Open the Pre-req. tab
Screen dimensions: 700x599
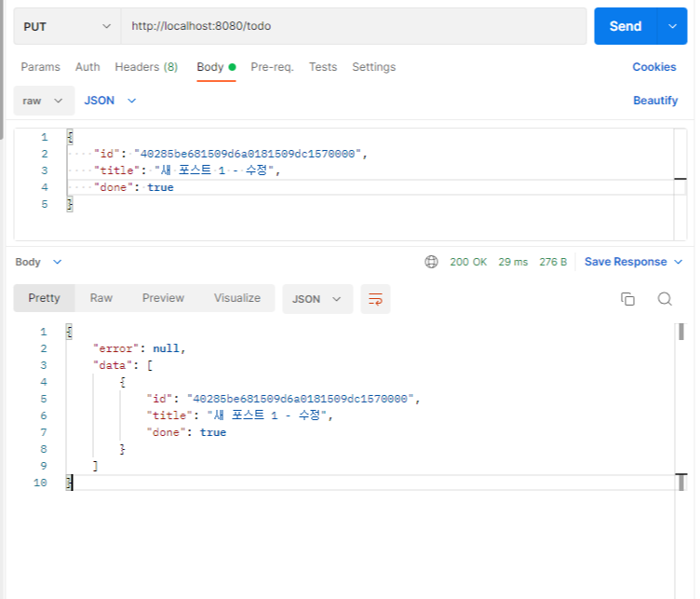click(272, 67)
